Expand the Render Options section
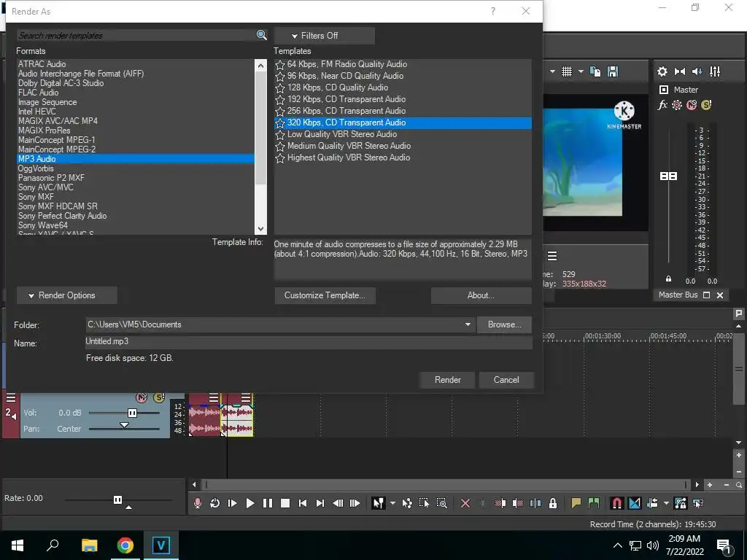The image size is (747, 560). tap(66, 295)
